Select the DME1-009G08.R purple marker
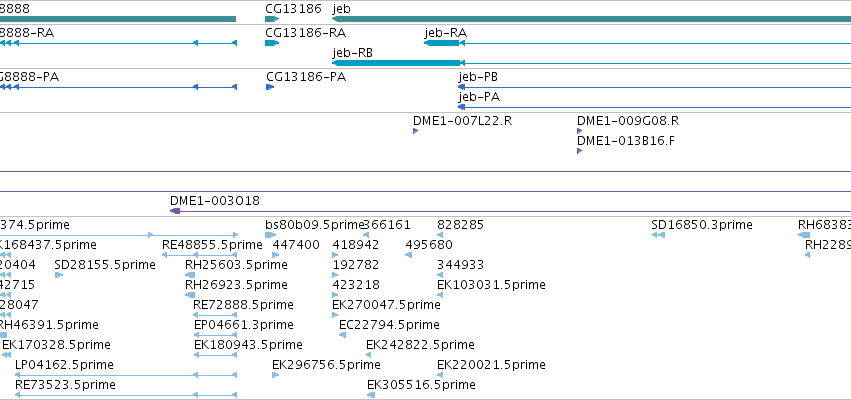The image size is (851, 400). click(579, 131)
